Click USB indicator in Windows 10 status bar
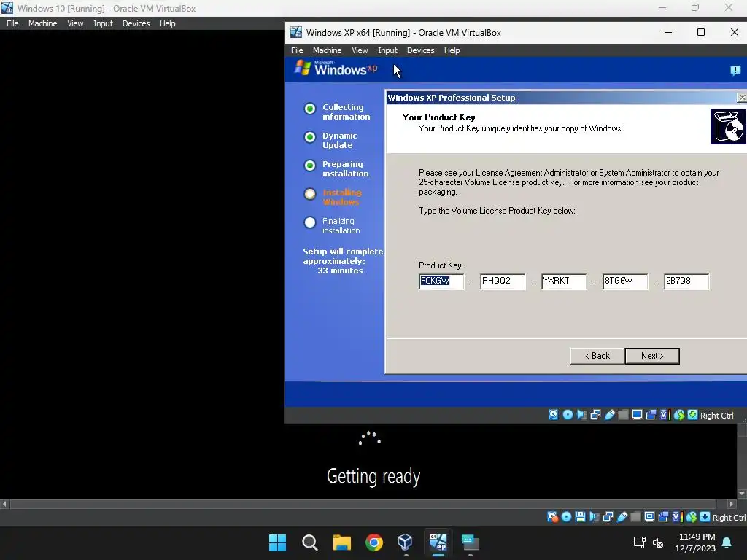 click(x=622, y=517)
